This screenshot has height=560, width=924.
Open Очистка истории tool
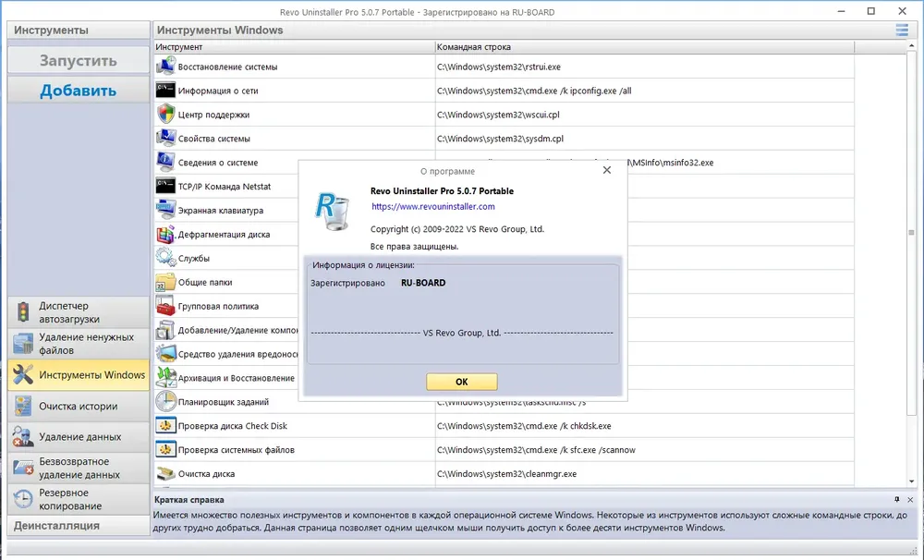point(79,407)
